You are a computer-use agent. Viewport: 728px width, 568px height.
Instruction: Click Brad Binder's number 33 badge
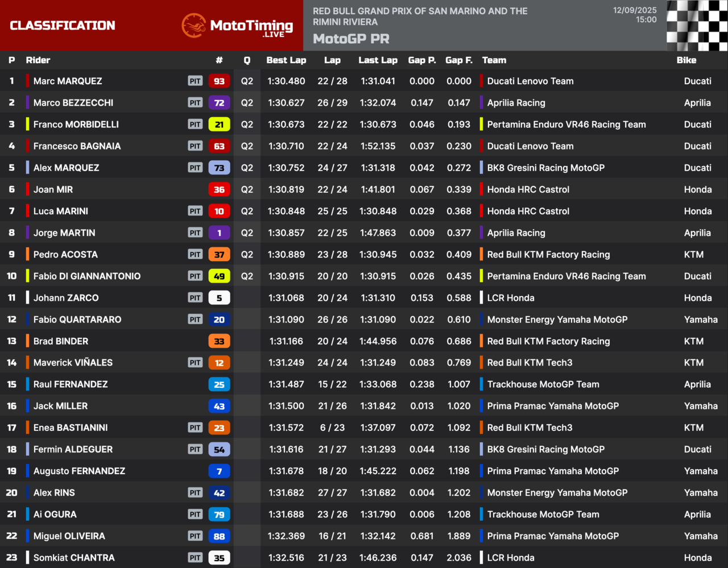(219, 341)
